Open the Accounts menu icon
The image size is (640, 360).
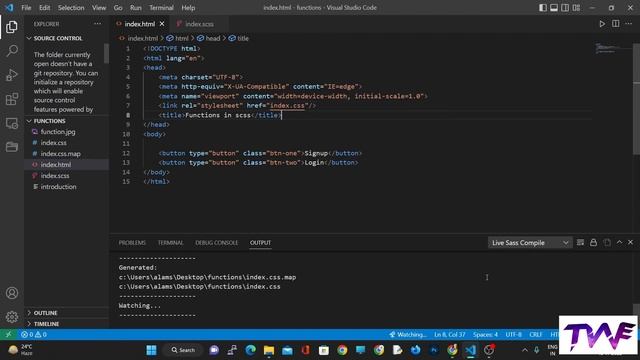pyautogui.click(x=12, y=293)
